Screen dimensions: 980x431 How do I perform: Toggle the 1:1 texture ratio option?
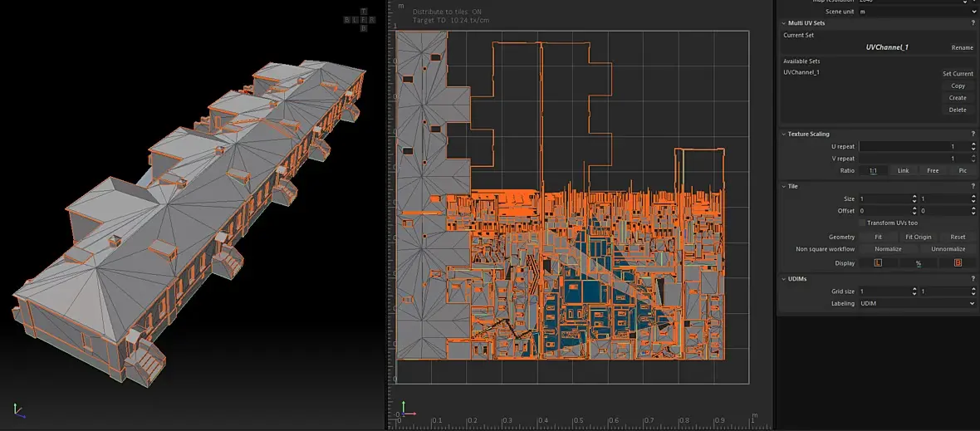click(x=873, y=170)
